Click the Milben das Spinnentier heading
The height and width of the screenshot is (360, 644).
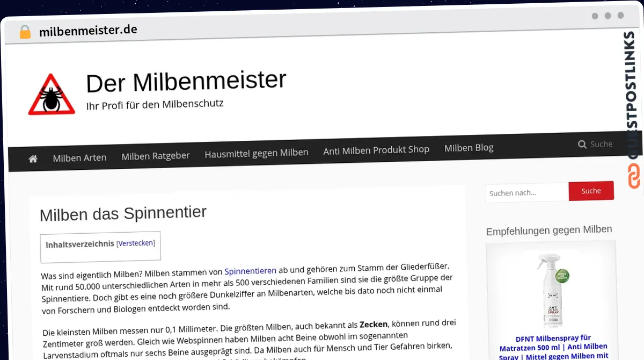123,213
